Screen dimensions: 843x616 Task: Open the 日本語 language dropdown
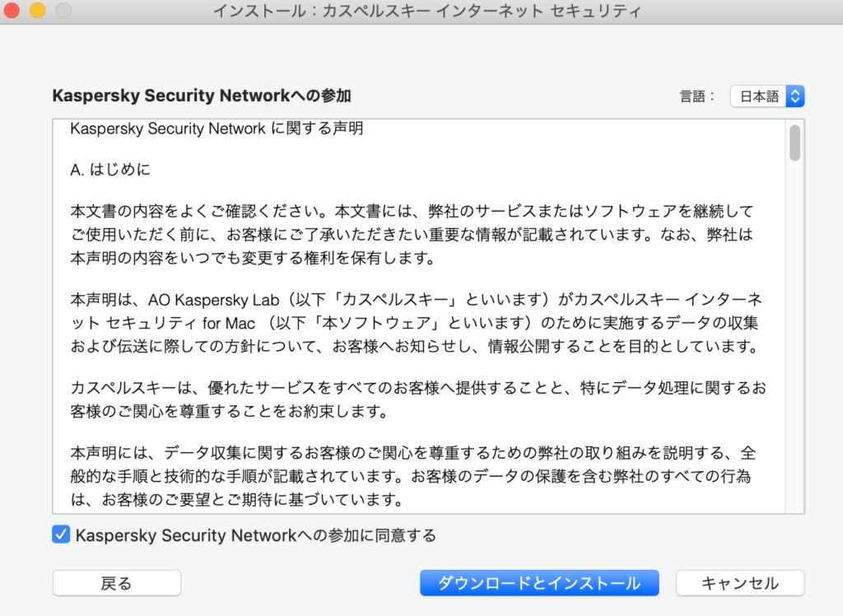[x=767, y=96]
